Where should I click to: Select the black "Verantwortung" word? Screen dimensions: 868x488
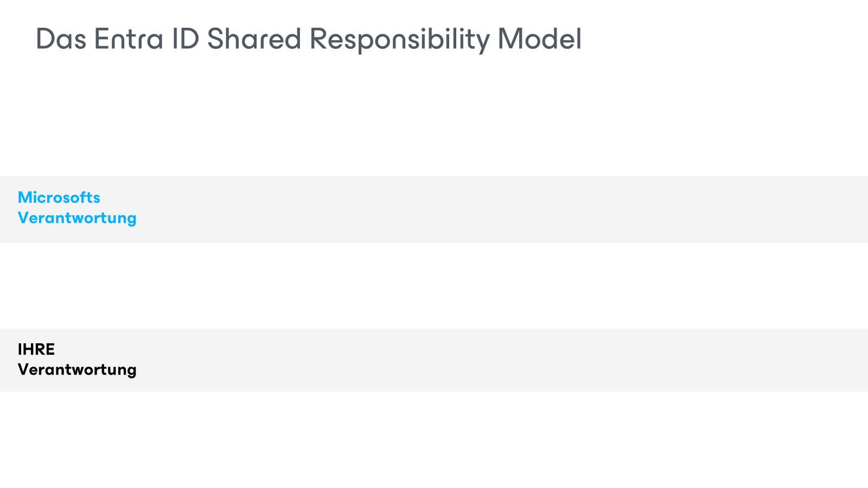coord(77,370)
